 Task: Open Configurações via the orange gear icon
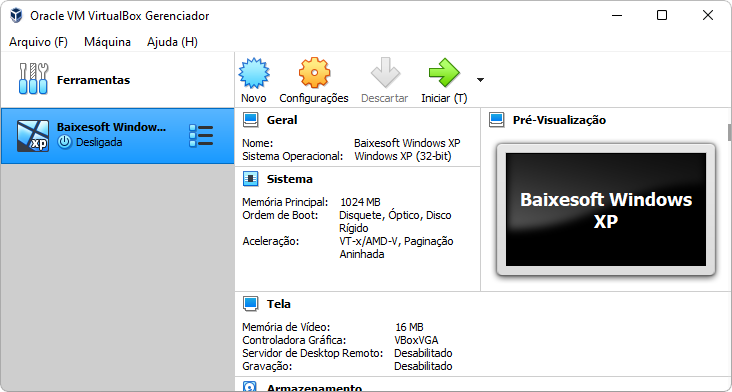tap(314, 73)
